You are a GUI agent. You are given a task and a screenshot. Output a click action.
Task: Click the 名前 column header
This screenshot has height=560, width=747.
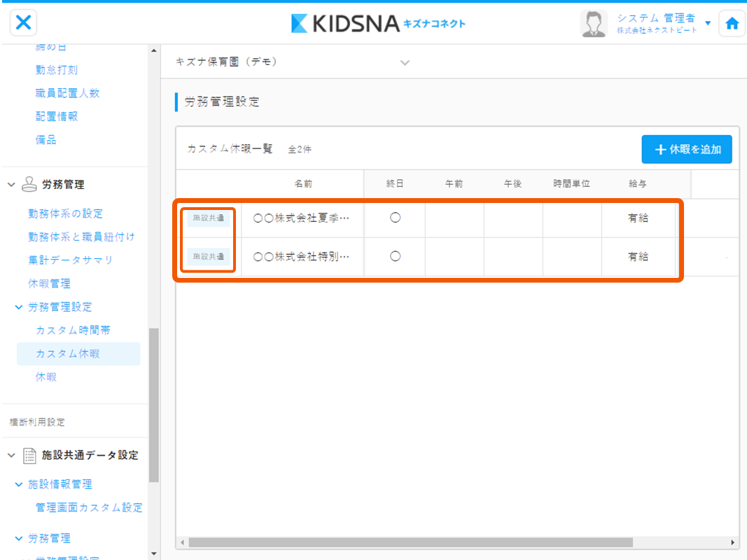click(303, 183)
